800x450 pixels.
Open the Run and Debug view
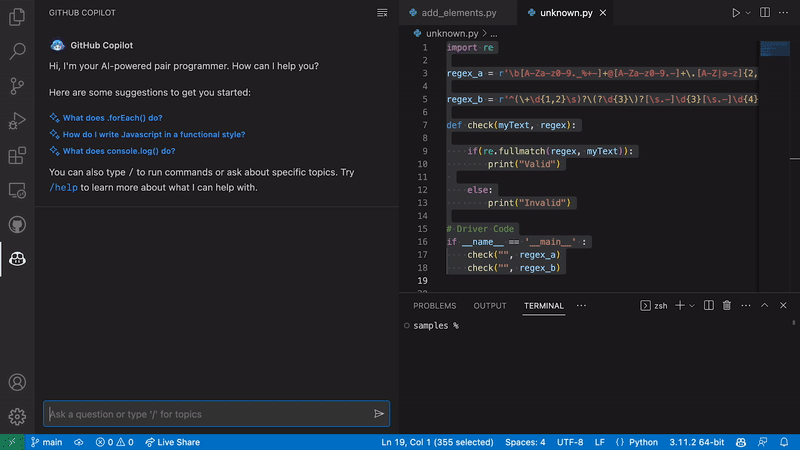17,120
